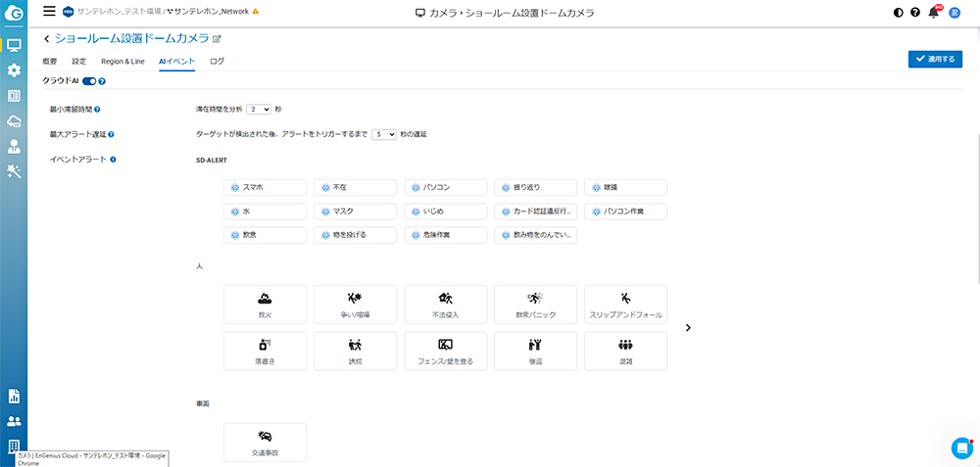Viewport: 980px width, 467px height.
Task: Select the 争い/喧嘩 event card
Action: pyautogui.click(x=355, y=304)
